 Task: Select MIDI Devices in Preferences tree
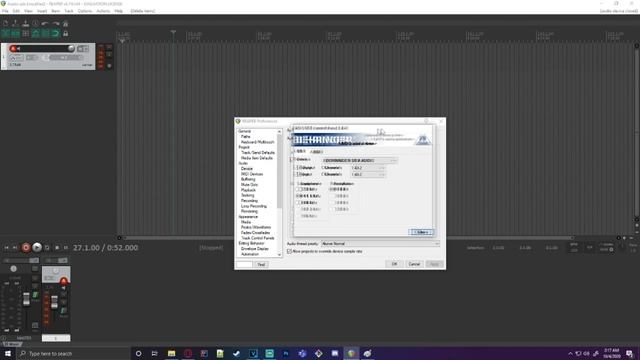click(x=252, y=174)
